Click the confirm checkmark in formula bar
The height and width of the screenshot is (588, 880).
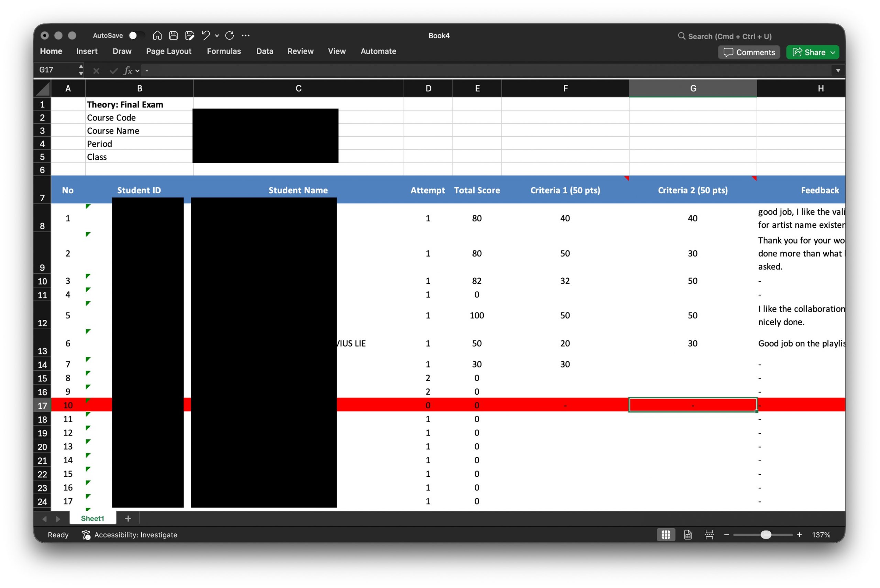click(x=113, y=70)
